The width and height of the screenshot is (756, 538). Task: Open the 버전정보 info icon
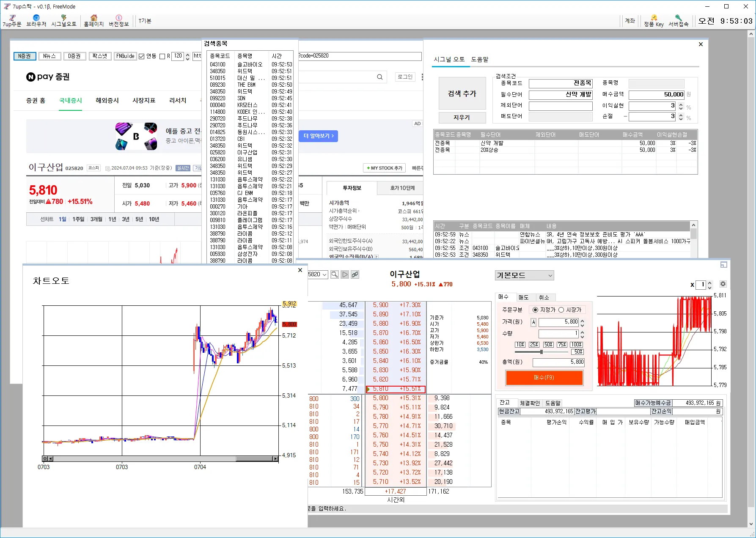(x=118, y=21)
